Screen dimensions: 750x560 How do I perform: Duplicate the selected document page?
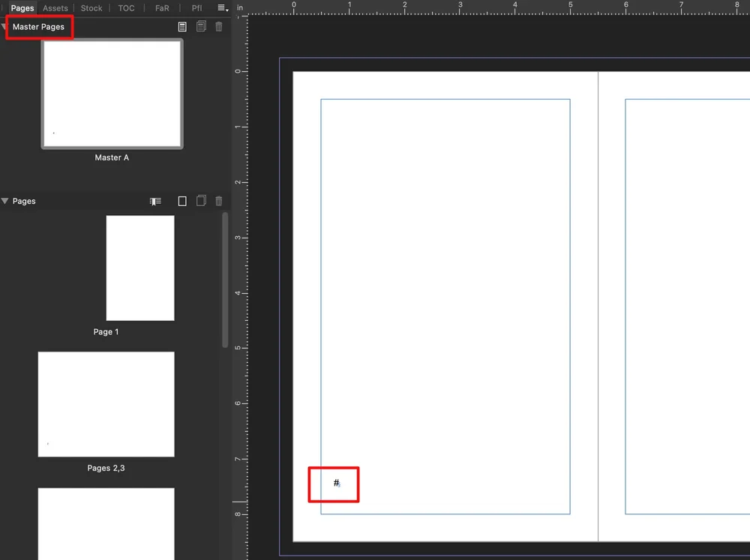(201, 201)
